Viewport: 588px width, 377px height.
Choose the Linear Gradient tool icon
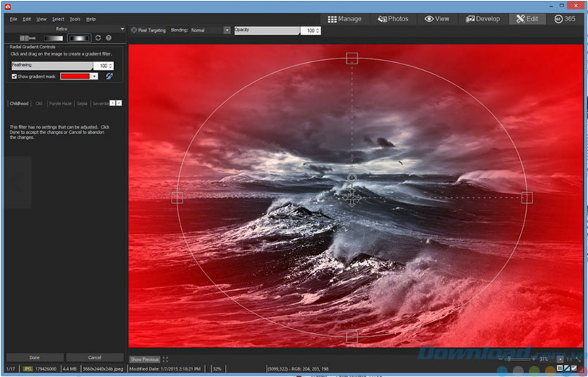click(52, 37)
